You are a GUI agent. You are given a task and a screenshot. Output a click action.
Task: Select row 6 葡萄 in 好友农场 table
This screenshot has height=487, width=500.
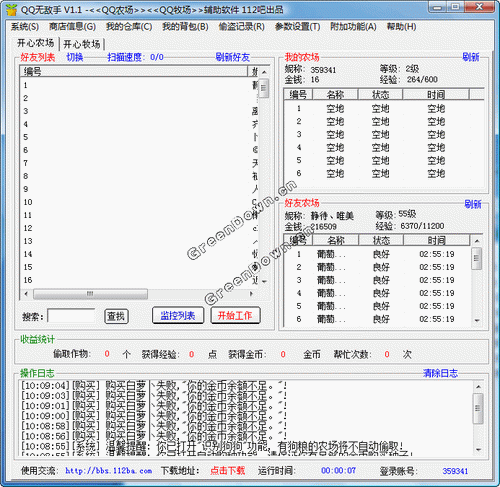(x=378, y=319)
